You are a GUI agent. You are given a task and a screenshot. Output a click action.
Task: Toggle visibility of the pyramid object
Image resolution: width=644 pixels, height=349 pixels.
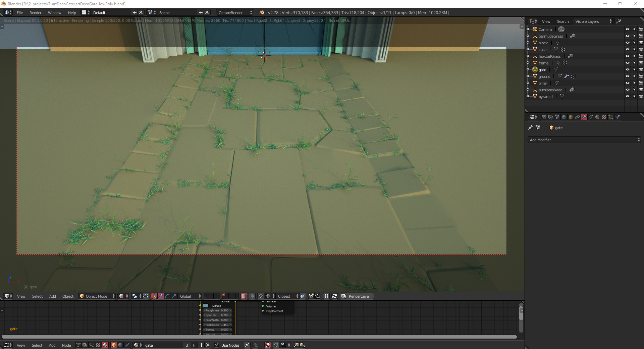coord(627,96)
